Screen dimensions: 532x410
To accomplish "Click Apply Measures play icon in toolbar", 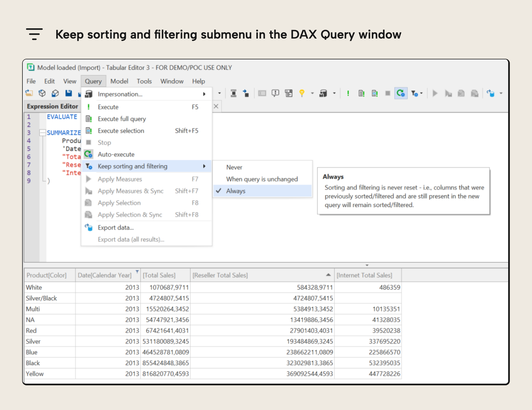I will [x=435, y=93].
